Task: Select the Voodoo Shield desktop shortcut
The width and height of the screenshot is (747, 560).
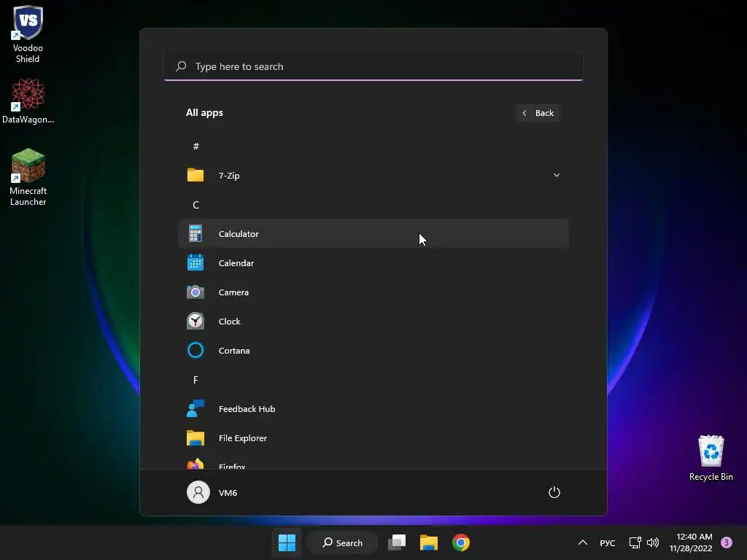Action: 28,34
